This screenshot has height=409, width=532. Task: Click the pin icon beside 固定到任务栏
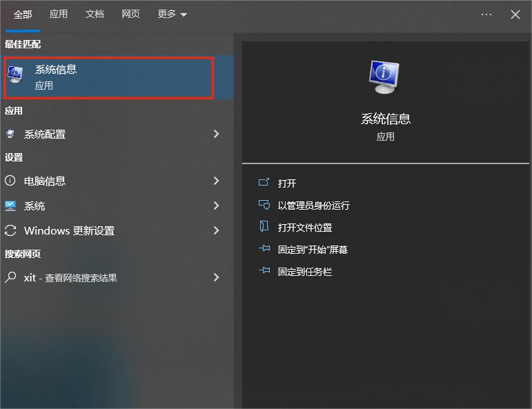(x=264, y=270)
